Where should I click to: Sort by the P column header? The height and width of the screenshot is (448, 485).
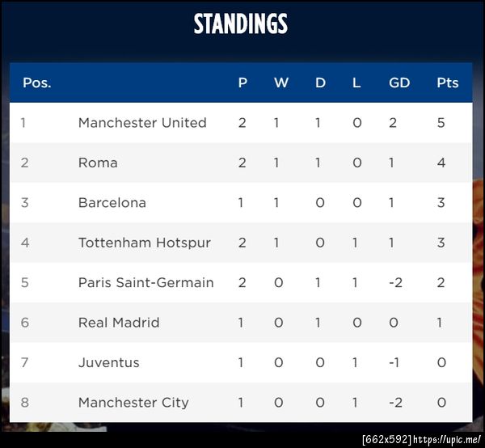point(242,82)
